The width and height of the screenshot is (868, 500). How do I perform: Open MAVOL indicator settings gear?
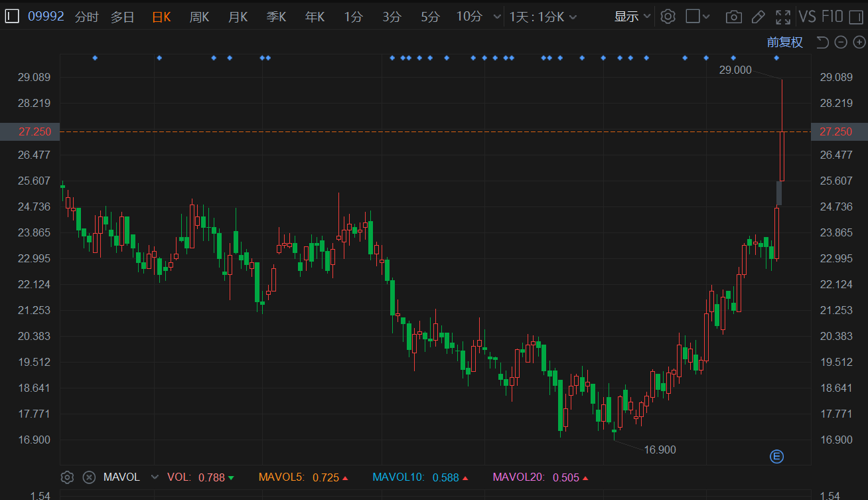(67, 477)
